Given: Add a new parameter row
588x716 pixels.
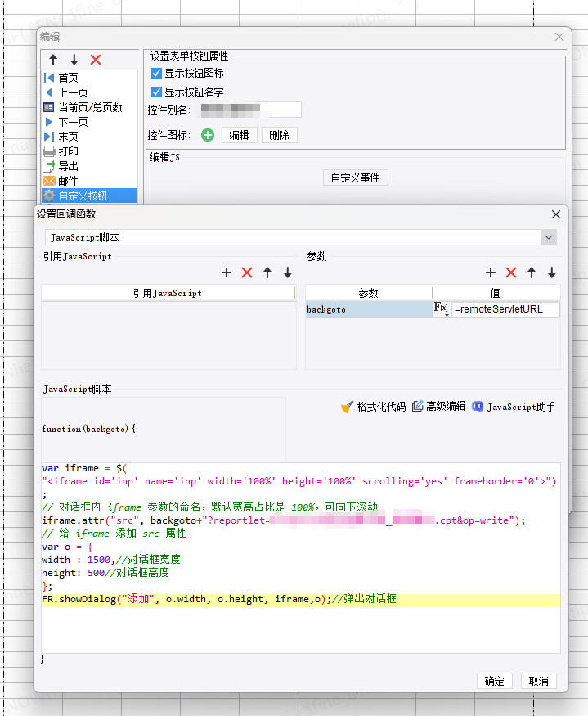Looking at the screenshot, I should tap(491, 273).
